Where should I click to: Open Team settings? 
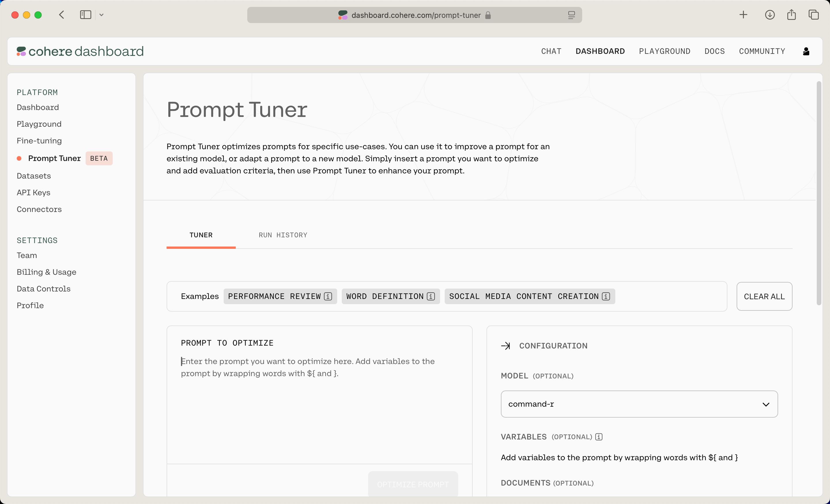pos(27,255)
